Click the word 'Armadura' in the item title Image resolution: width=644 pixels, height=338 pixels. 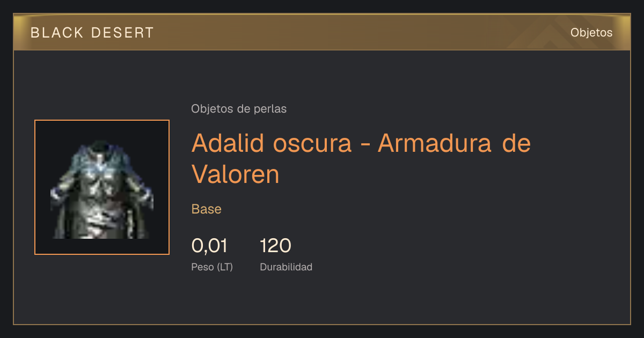(x=435, y=143)
